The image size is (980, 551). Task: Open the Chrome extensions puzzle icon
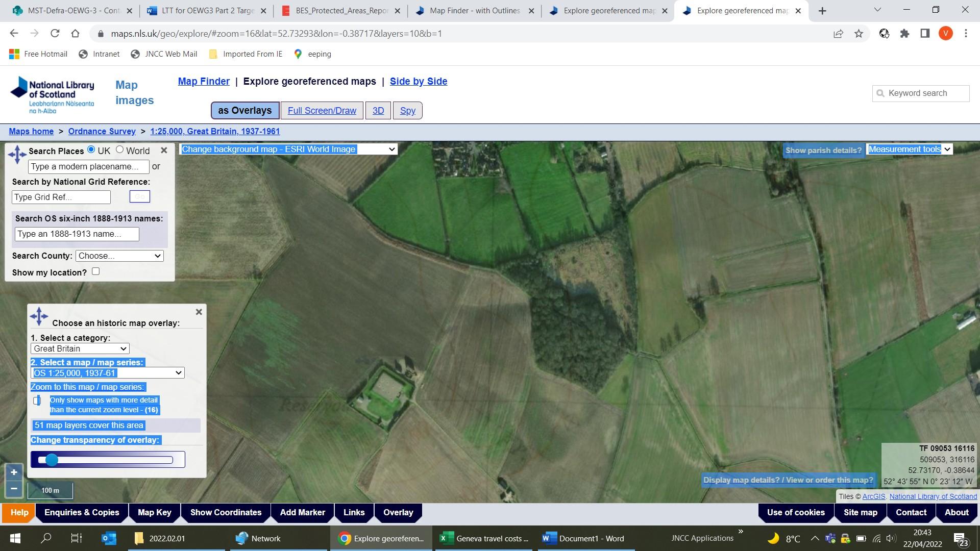click(x=904, y=33)
